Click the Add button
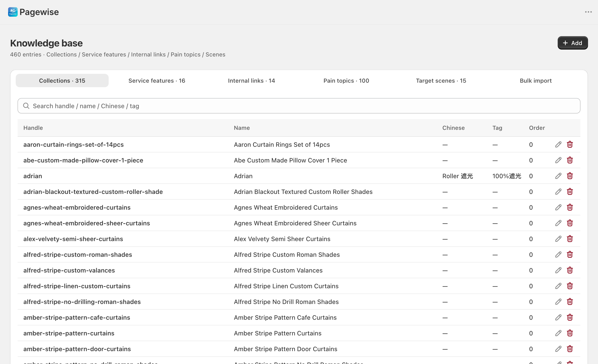Screen dimensions: 598x364 click(x=573, y=43)
